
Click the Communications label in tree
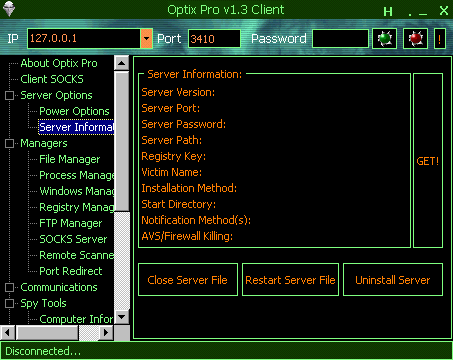click(59, 287)
